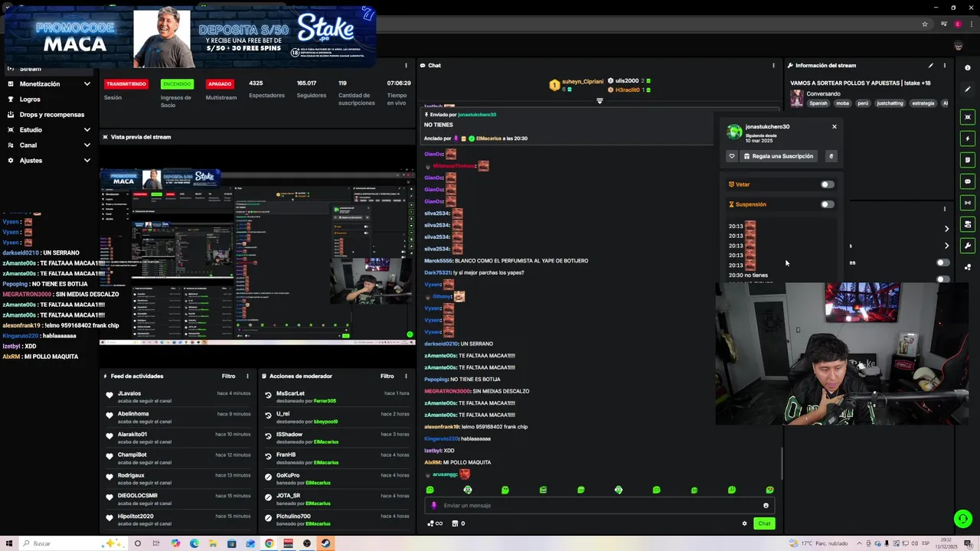Open Feed de actividades three-dot menu

point(247,377)
